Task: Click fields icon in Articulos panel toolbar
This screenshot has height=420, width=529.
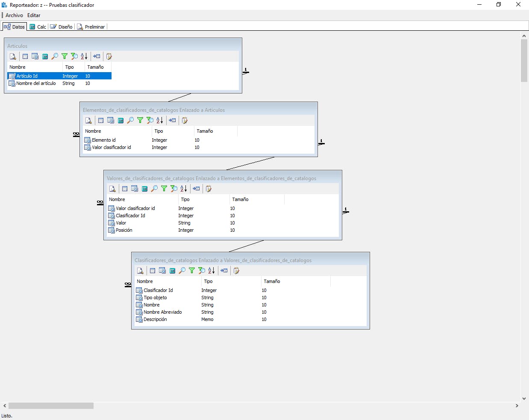Action: pos(35,56)
